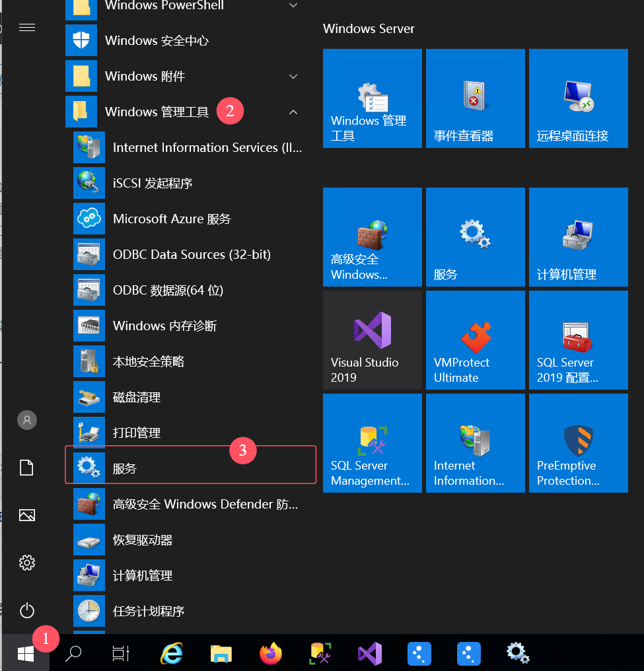The height and width of the screenshot is (671, 644).
Task: Open Settings gear in Start sidebar
Action: click(x=27, y=563)
